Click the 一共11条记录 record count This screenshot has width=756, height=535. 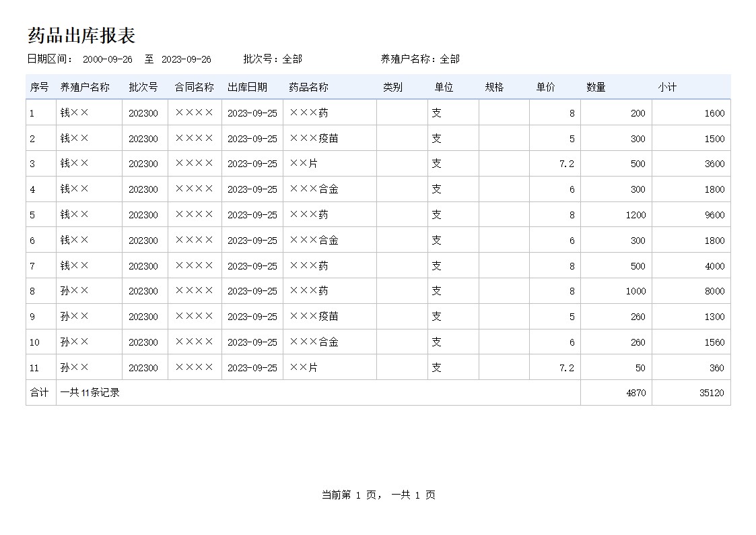[90, 393]
